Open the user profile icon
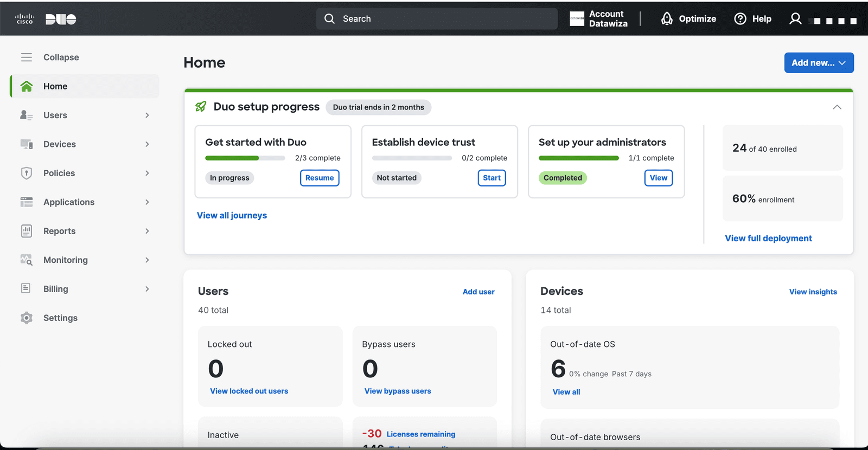Image resolution: width=868 pixels, height=450 pixels. pos(795,19)
